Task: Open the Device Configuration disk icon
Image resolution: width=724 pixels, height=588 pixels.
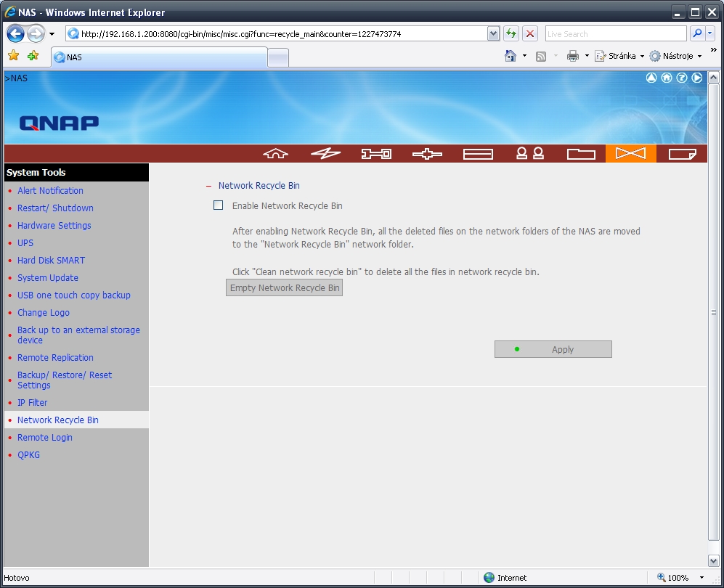Action: coord(478,154)
